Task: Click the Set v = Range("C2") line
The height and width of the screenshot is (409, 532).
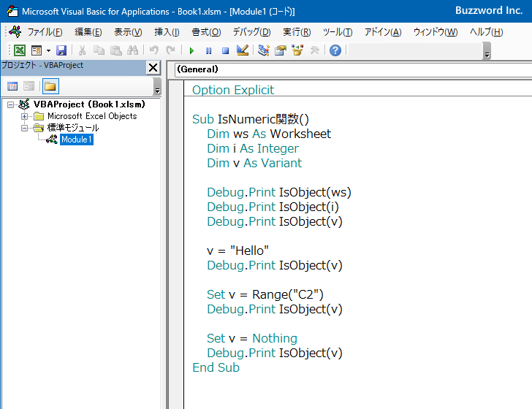Action: [x=265, y=294]
